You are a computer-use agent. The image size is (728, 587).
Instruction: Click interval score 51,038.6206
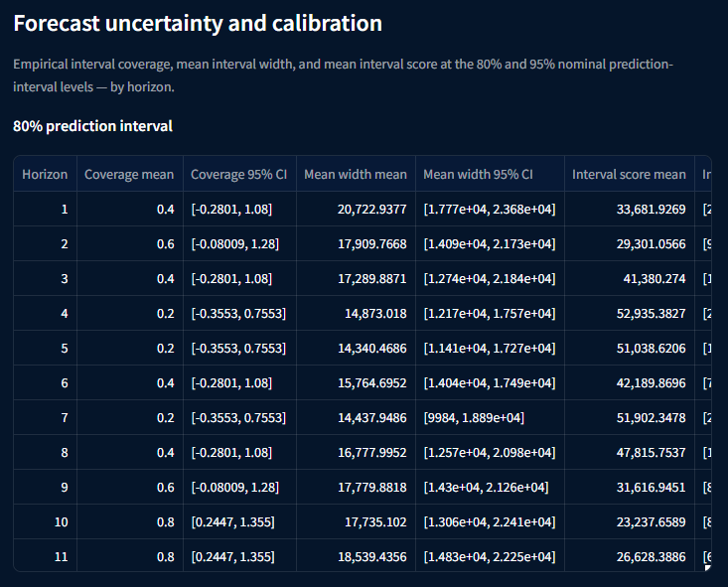click(629, 349)
